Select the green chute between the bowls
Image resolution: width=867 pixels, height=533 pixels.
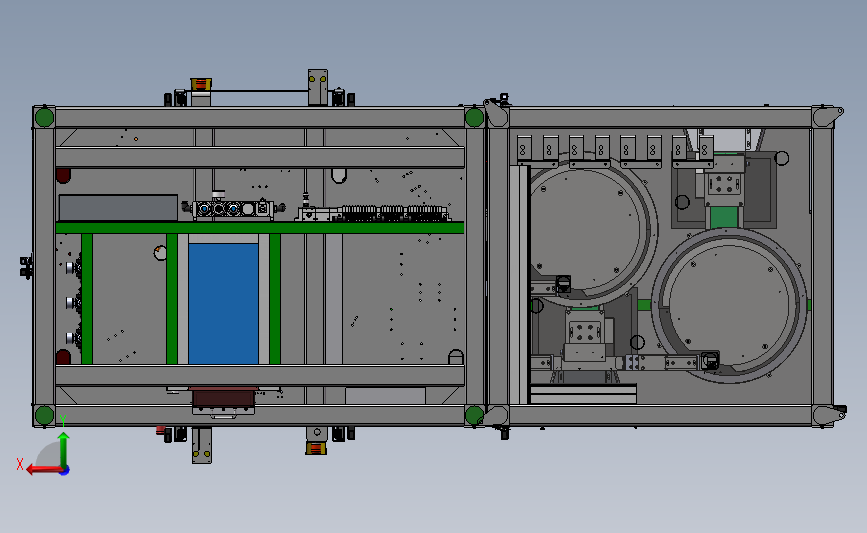click(724, 217)
